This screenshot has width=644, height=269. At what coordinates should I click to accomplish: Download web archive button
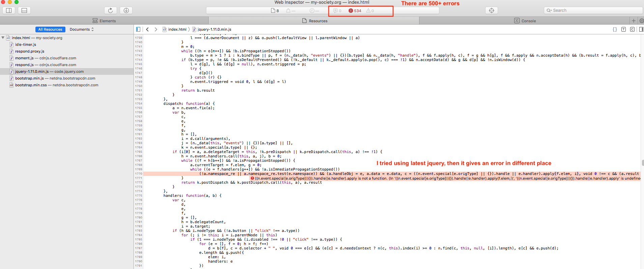tap(126, 10)
